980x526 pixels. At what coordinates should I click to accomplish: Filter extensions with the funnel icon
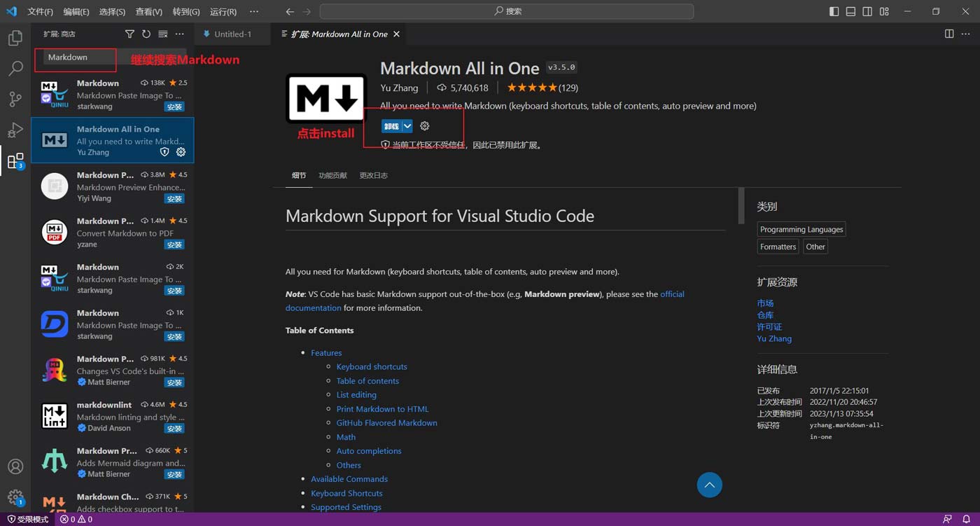coord(129,34)
